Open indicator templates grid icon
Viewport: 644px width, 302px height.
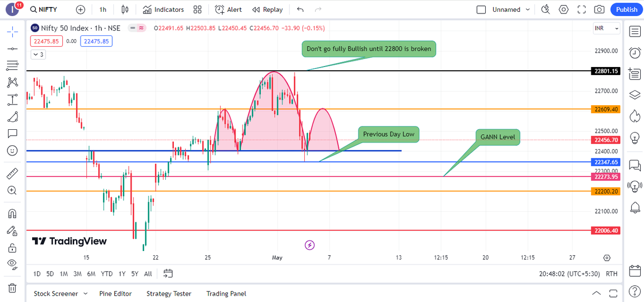(x=197, y=9)
